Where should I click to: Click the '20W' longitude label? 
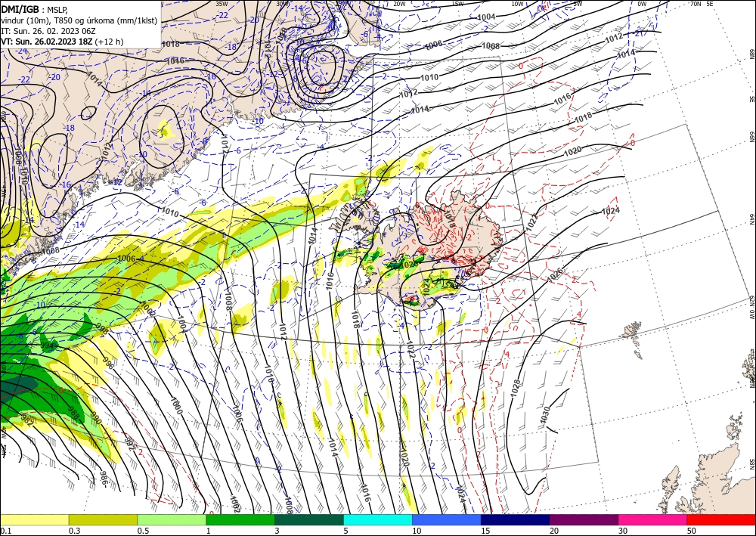[398, 4]
